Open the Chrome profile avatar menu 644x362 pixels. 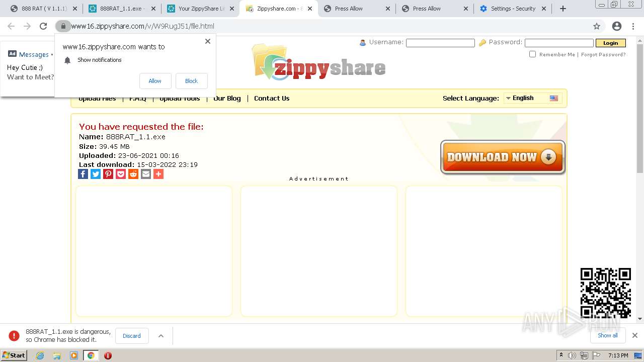617,26
